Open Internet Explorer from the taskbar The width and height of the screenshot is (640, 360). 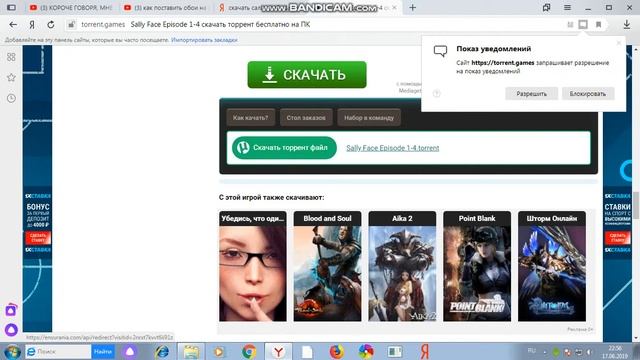[x=162, y=352]
